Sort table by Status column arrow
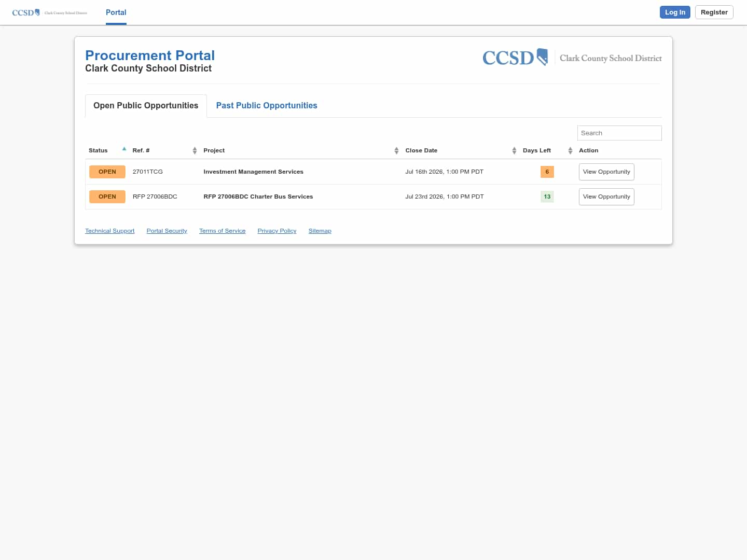 124,149
